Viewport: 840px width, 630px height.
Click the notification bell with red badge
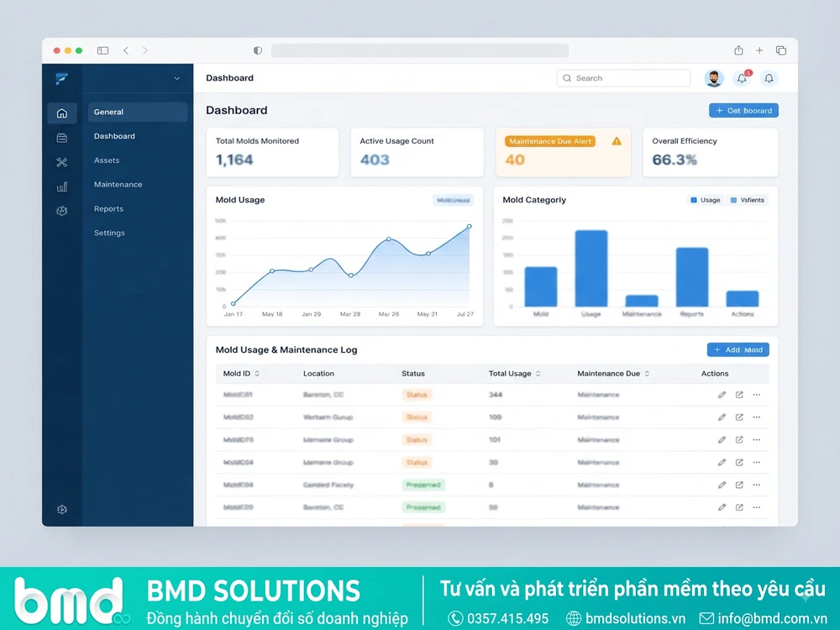tap(742, 78)
